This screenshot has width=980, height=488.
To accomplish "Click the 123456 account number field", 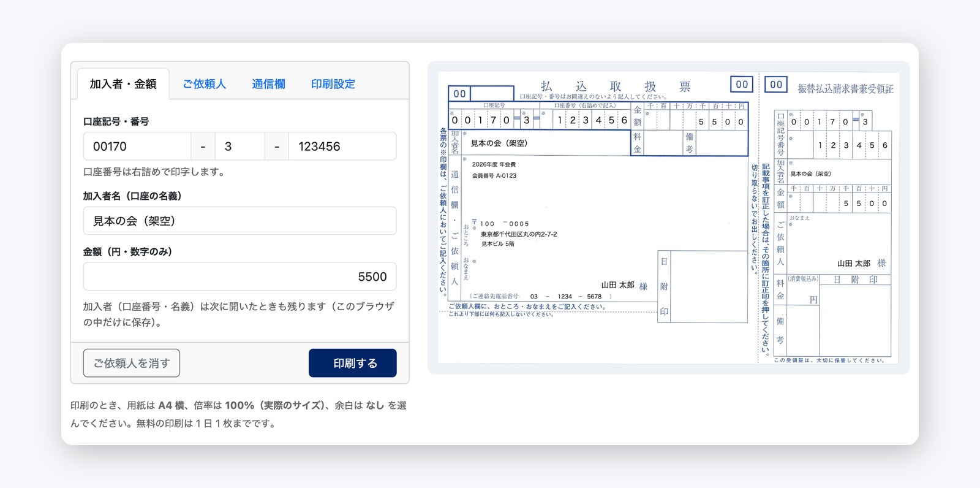I will coord(342,147).
